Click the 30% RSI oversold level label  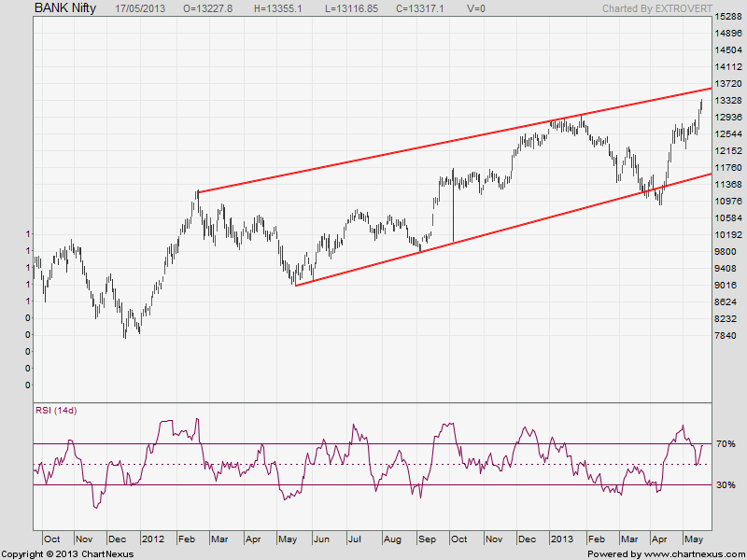727,484
